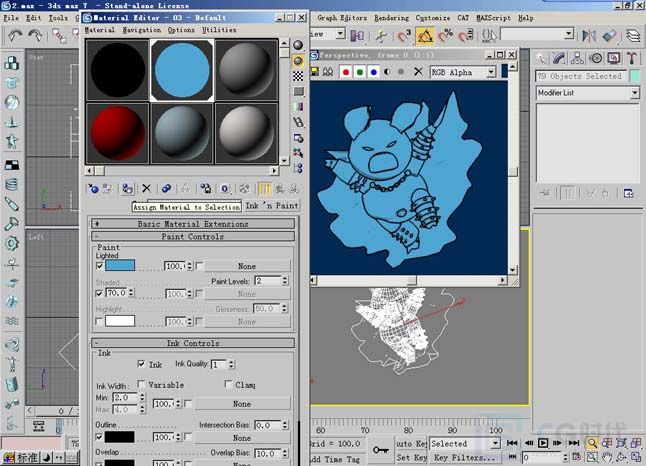This screenshot has height=466, width=646.
Task: Select black material sample slot
Action: [118, 70]
